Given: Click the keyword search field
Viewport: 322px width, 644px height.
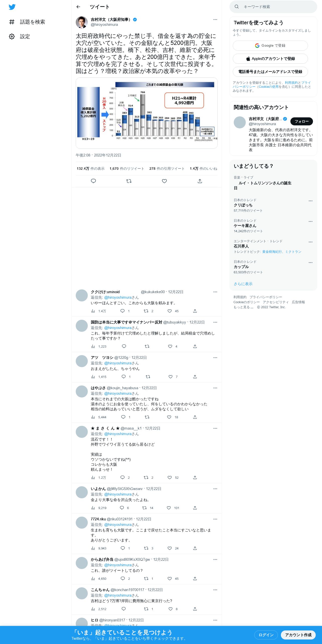Looking at the screenshot, I should [x=273, y=7].
